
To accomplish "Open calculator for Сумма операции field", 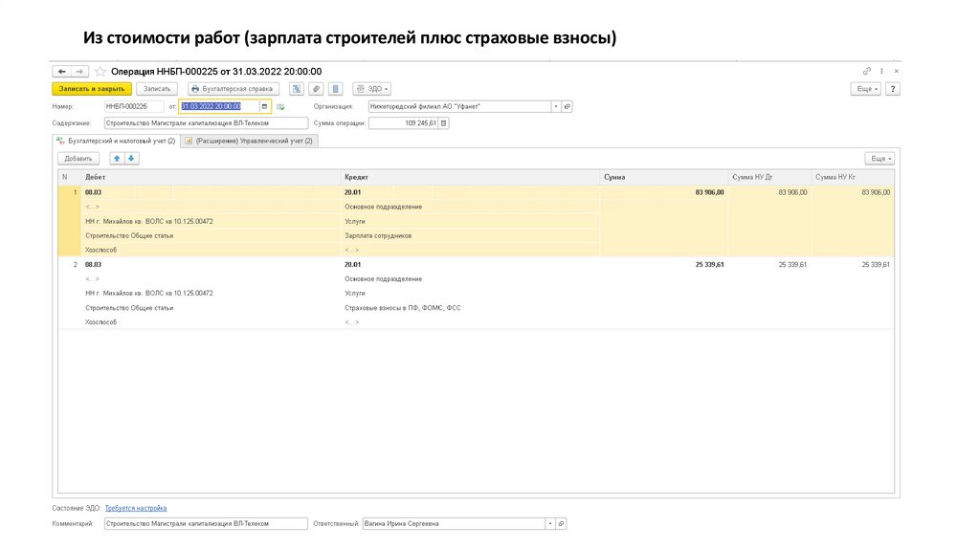I will [x=444, y=123].
